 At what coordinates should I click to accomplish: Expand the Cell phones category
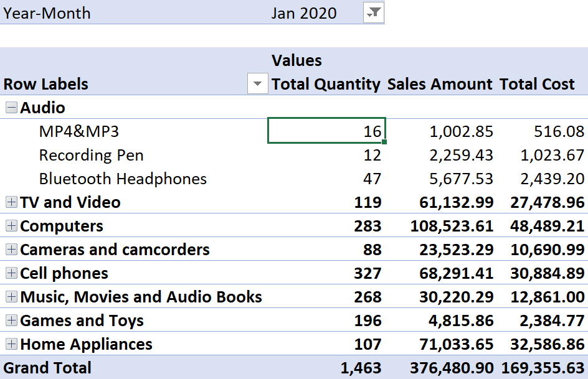point(11,273)
